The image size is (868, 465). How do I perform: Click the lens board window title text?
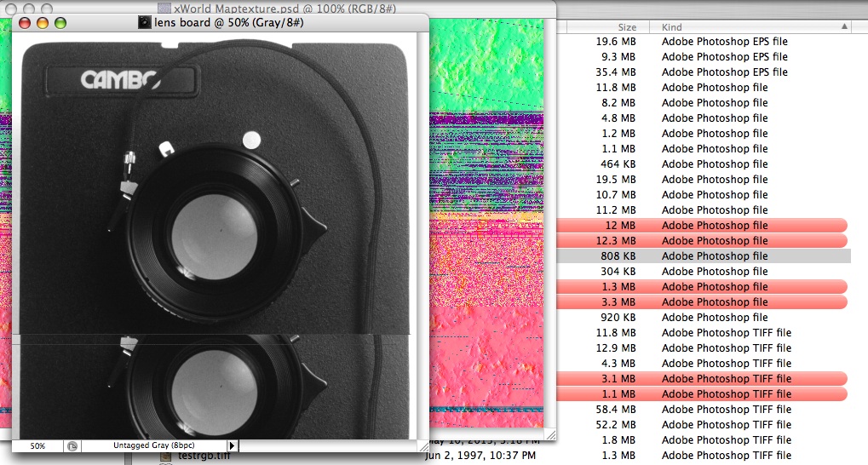228,23
